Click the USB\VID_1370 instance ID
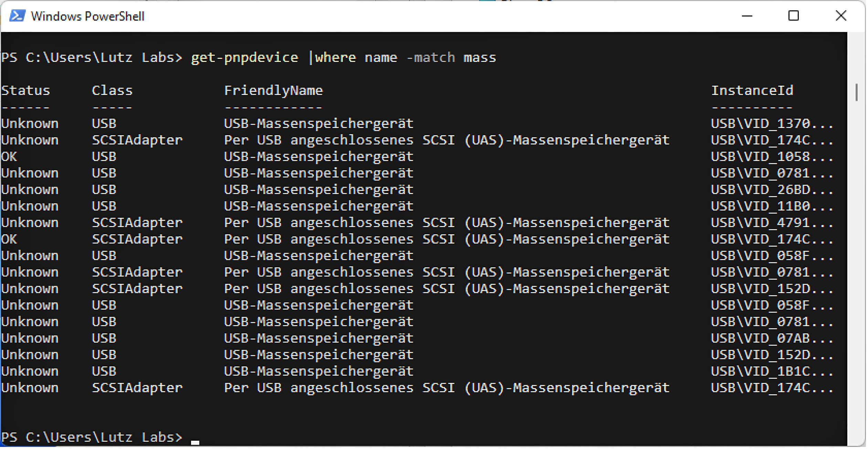 [x=772, y=124]
